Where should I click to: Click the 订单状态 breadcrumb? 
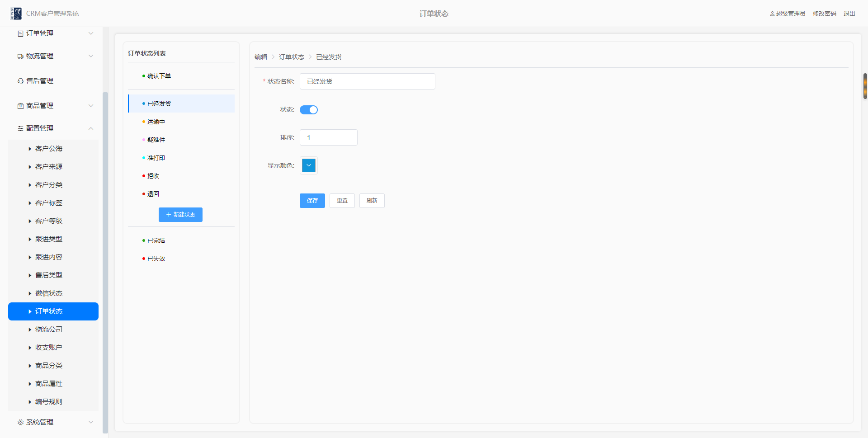click(x=292, y=57)
